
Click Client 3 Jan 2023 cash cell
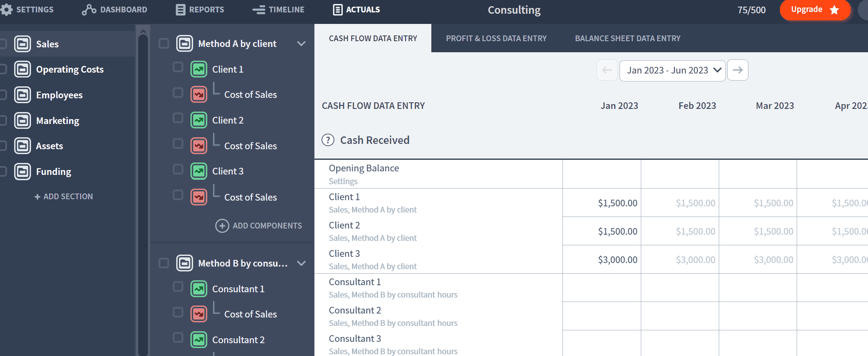click(x=602, y=259)
